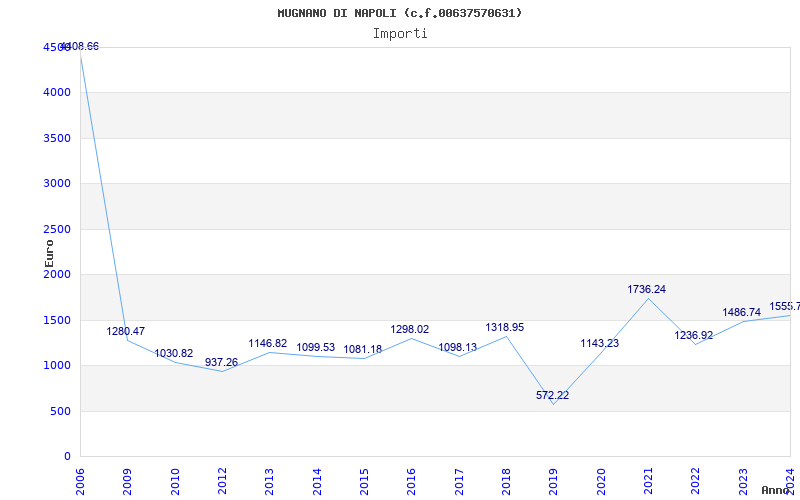The height and width of the screenshot is (500, 800).
Task: Click the Importi subtitle
Action: coord(400,34)
